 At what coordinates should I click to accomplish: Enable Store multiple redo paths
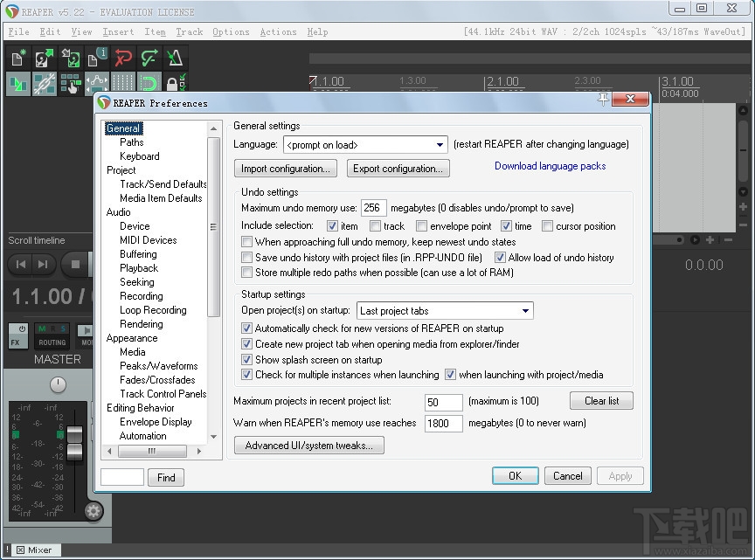(x=246, y=272)
